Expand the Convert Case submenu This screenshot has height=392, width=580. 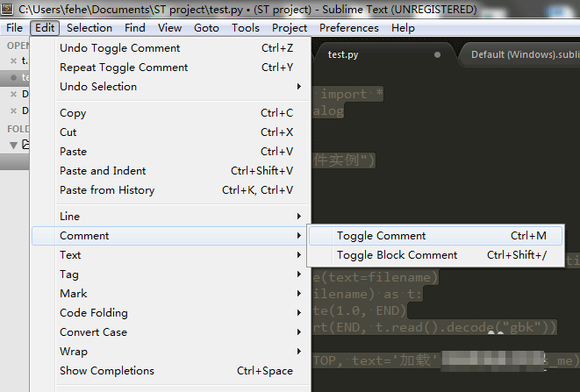coord(170,331)
